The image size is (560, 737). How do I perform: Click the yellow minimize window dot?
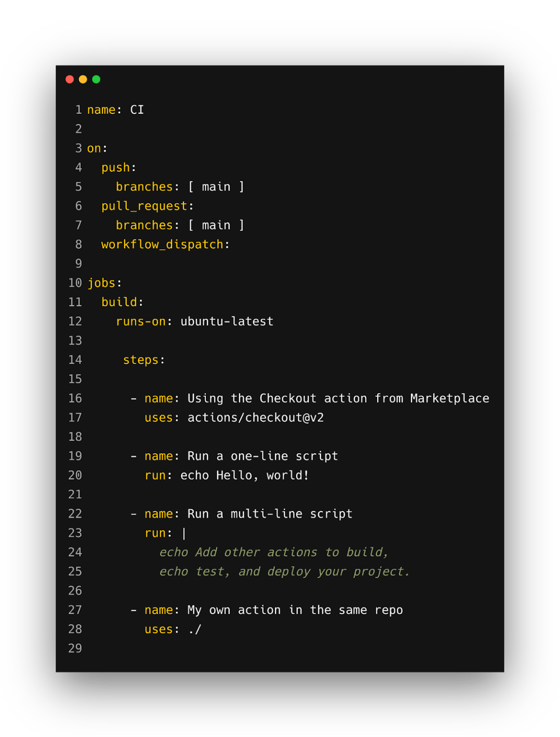pyautogui.click(x=83, y=79)
